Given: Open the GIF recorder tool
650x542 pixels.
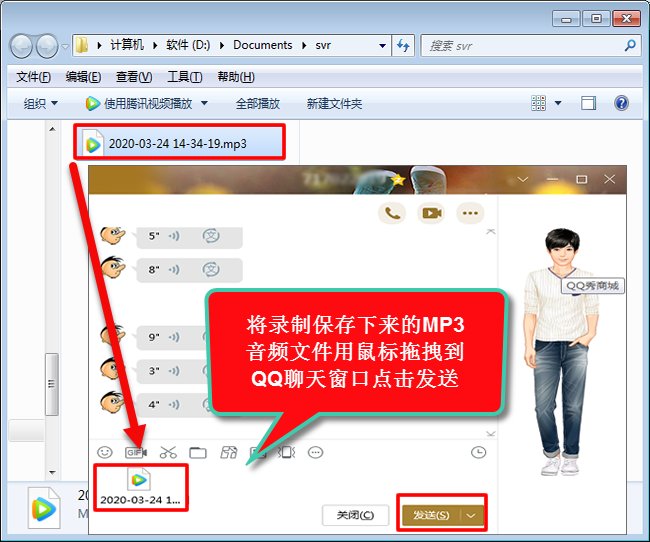Looking at the screenshot, I should [136, 452].
